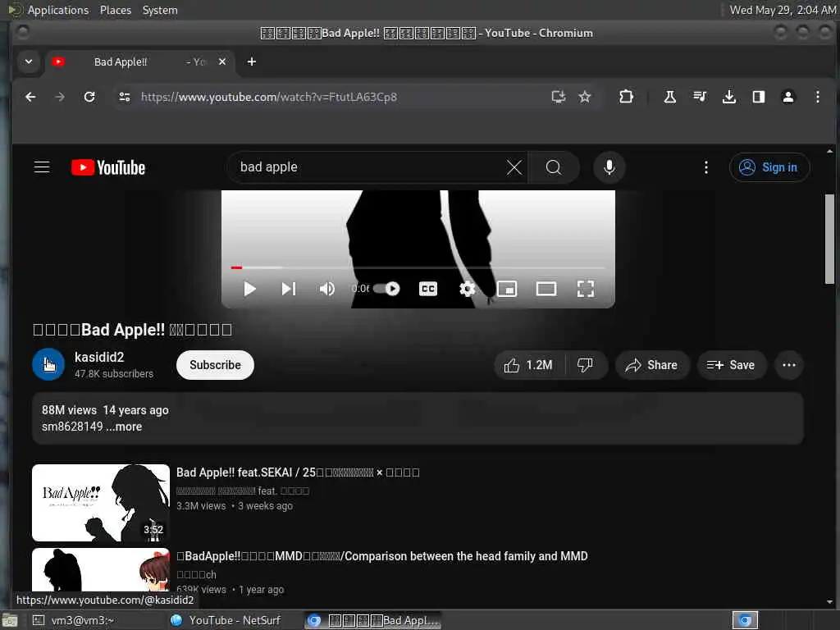Open media controls icon in toolbar
The width and height of the screenshot is (840, 630).
click(700, 97)
